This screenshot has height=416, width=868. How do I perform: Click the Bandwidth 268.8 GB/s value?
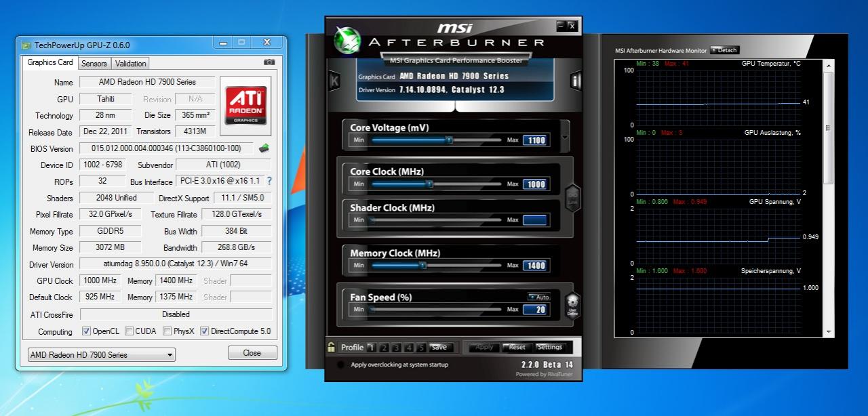[x=237, y=247]
